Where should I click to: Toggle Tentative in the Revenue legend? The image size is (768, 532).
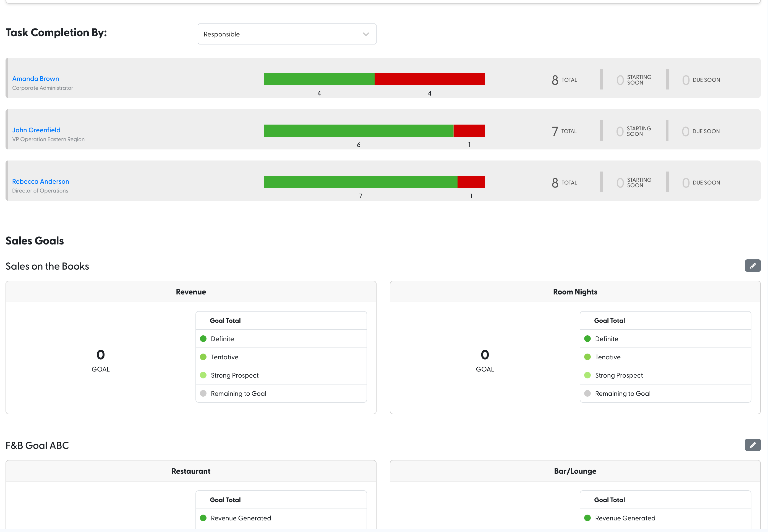coord(224,357)
